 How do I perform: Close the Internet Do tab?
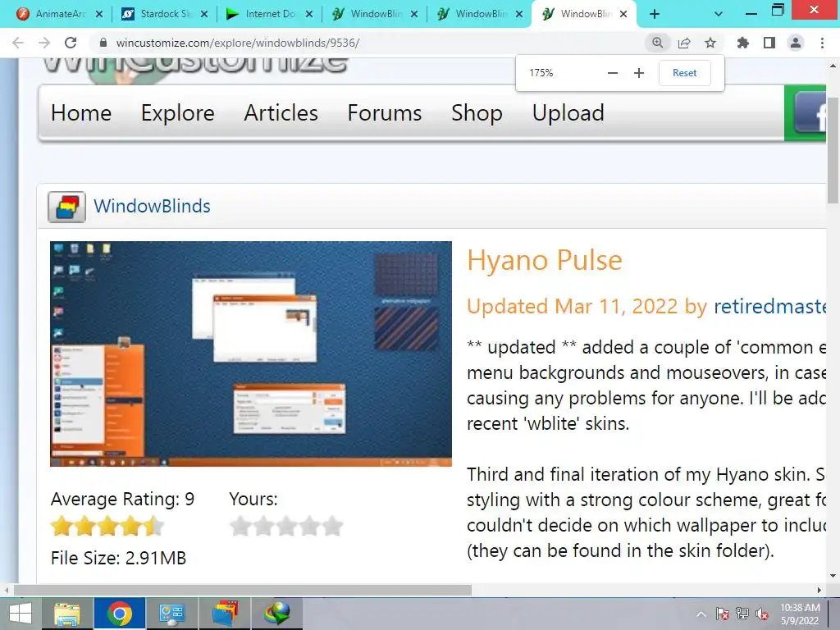(x=308, y=15)
